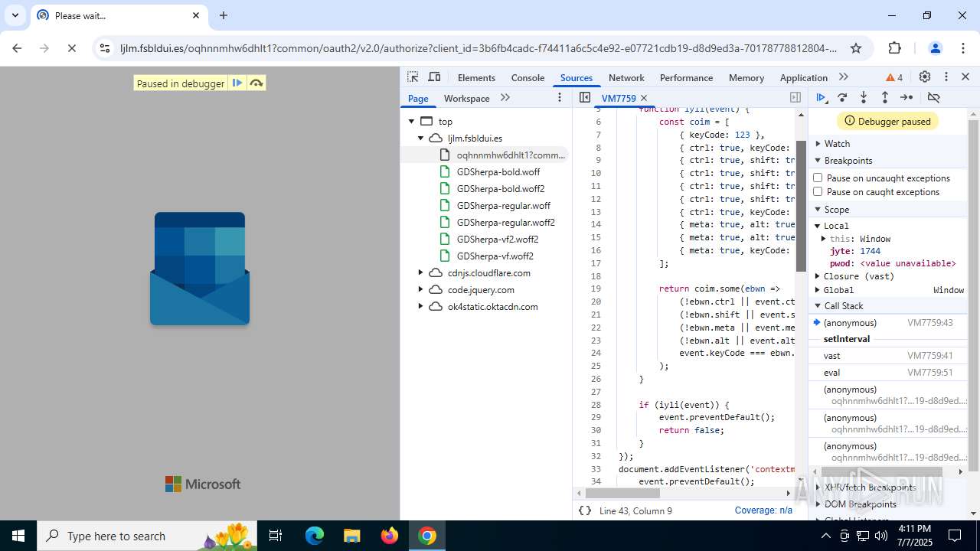Screen dimensions: 980x551
Task: Expand cdnjs.cloudflare.com tree node
Action: (420, 272)
